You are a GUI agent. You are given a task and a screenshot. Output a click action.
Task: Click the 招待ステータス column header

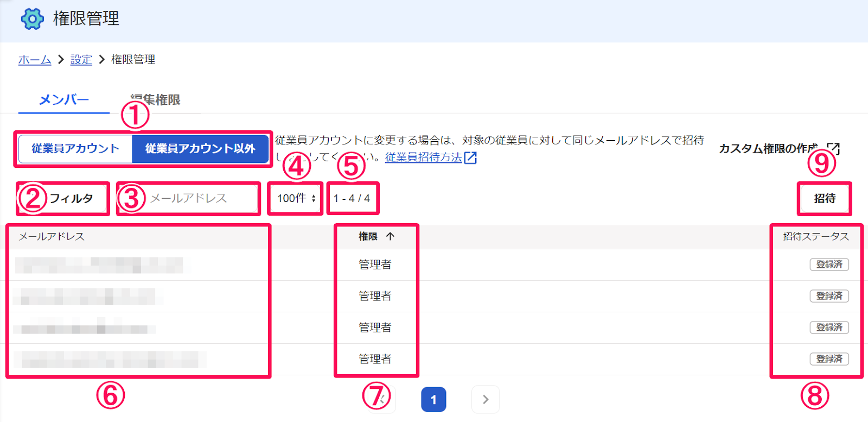tap(816, 236)
